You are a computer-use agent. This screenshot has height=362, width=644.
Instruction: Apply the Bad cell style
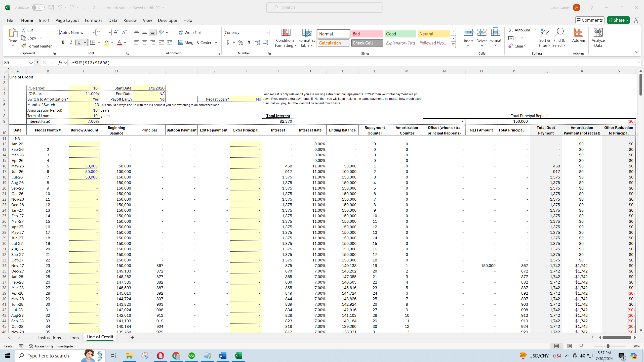[x=367, y=34]
